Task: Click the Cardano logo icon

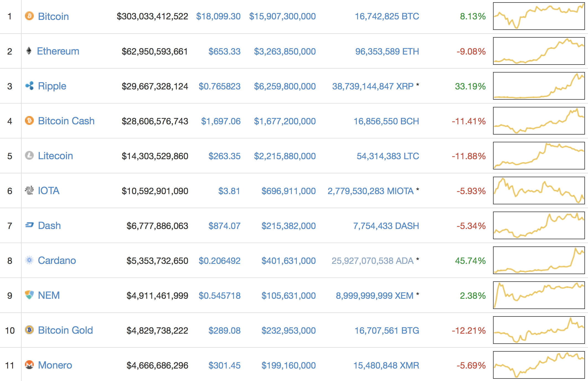Action: point(29,260)
